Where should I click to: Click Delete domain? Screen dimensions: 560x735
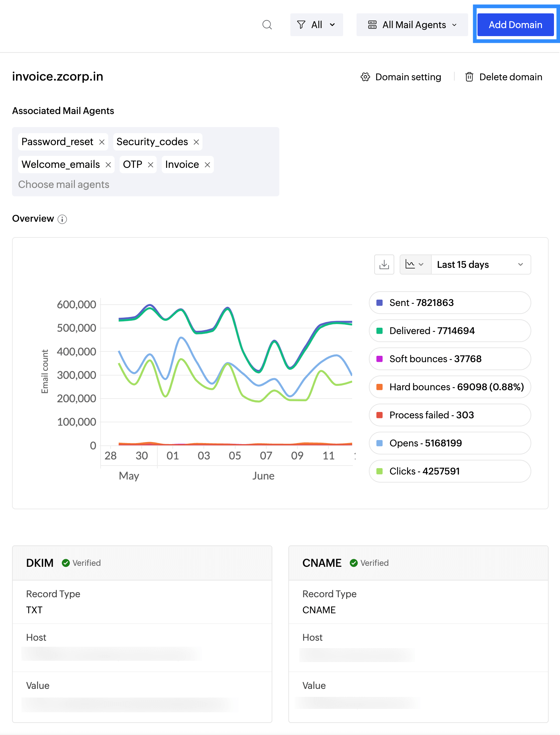[x=504, y=77]
